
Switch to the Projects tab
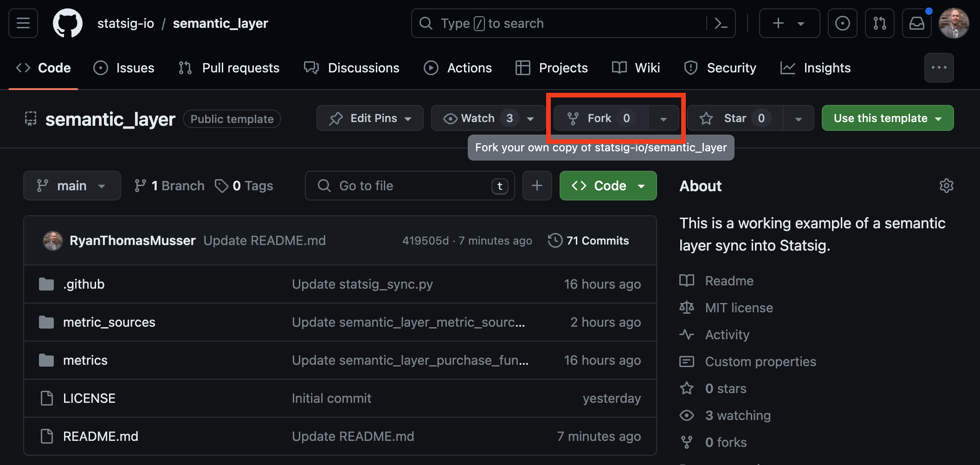pos(552,68)
